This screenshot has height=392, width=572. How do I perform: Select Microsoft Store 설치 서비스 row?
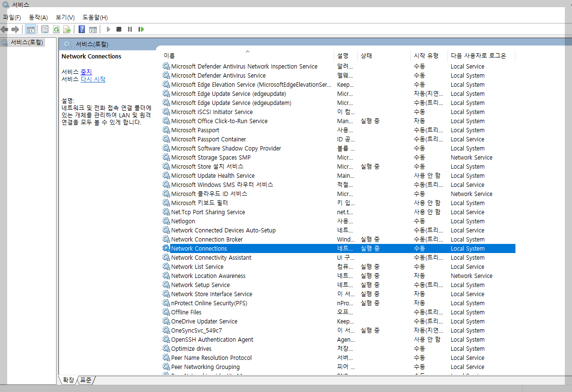pos(338,166)
